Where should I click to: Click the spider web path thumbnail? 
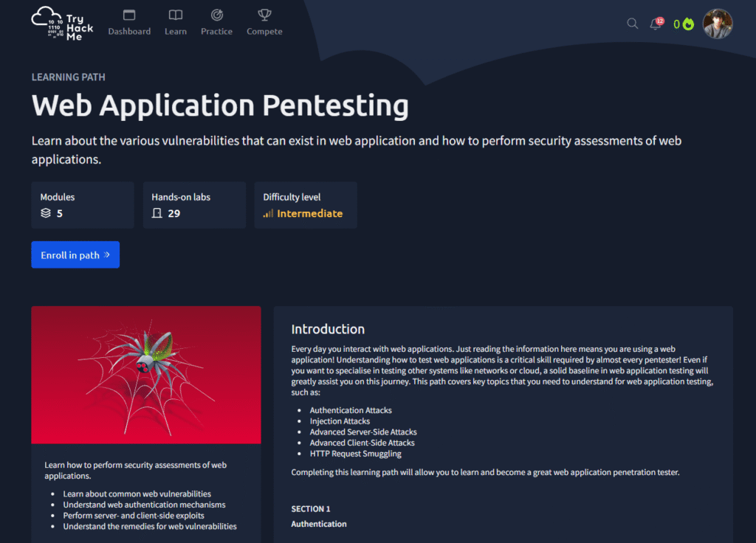146,375
